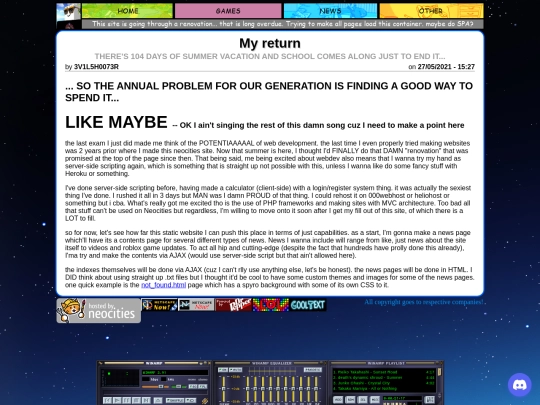Click the equalizer PREAMP slider
Viewport: 540px width, 405px height.
pos(224,389)
